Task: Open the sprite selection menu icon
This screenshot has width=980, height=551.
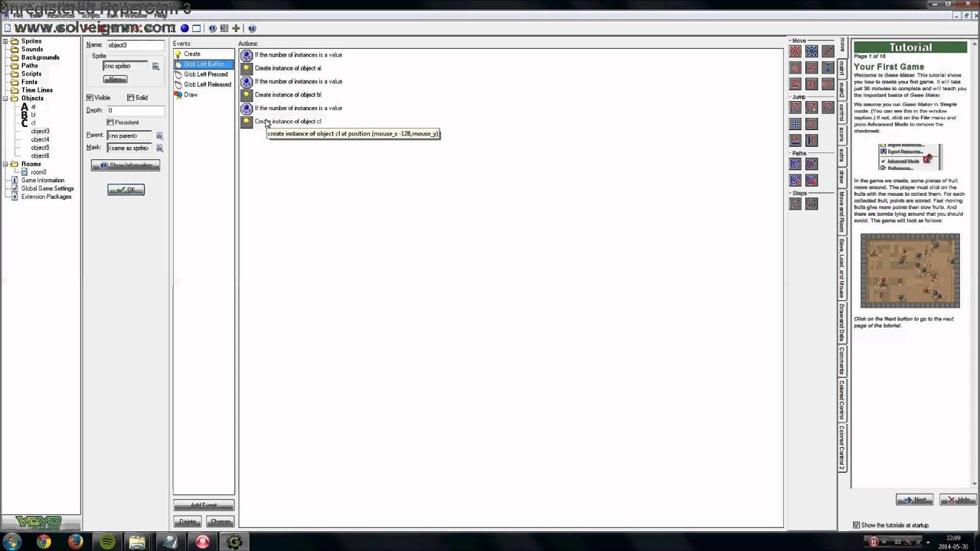Action: 155,67
